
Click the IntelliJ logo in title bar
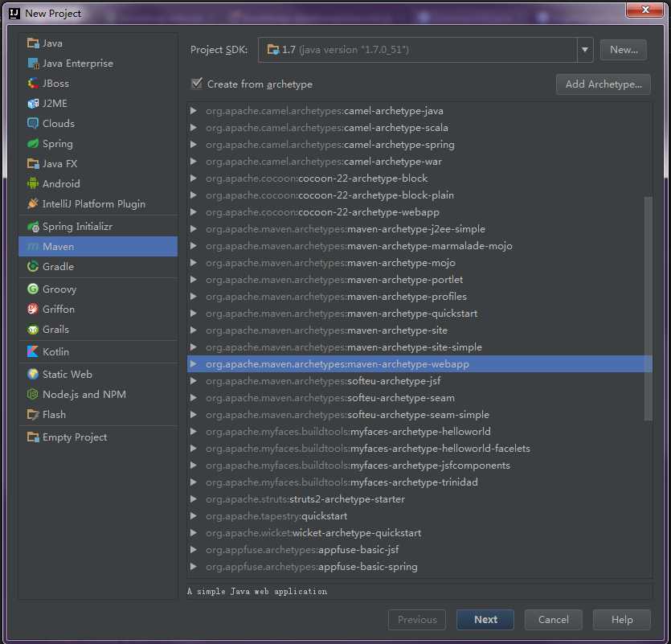(x=14, y=14)
